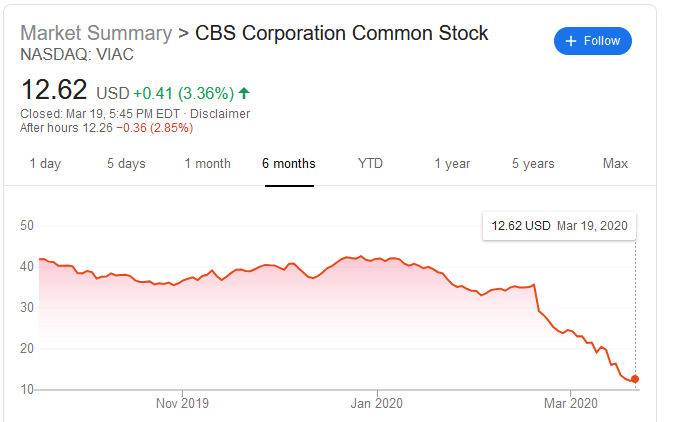679x422 pixels.
Task: Click the 12.62 USD chart tooltip
Action: coord(559,225)
